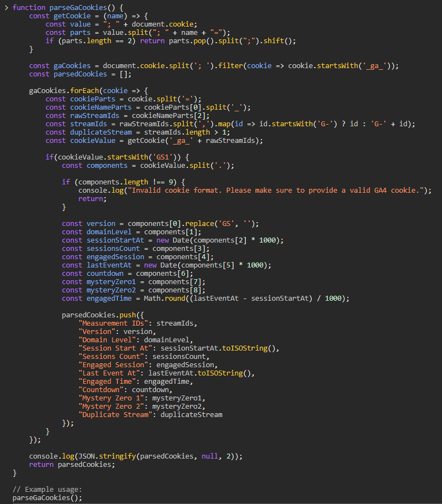Click 'document.cookie;' on the const value line
442x504 pixels.
coord(165,24)
